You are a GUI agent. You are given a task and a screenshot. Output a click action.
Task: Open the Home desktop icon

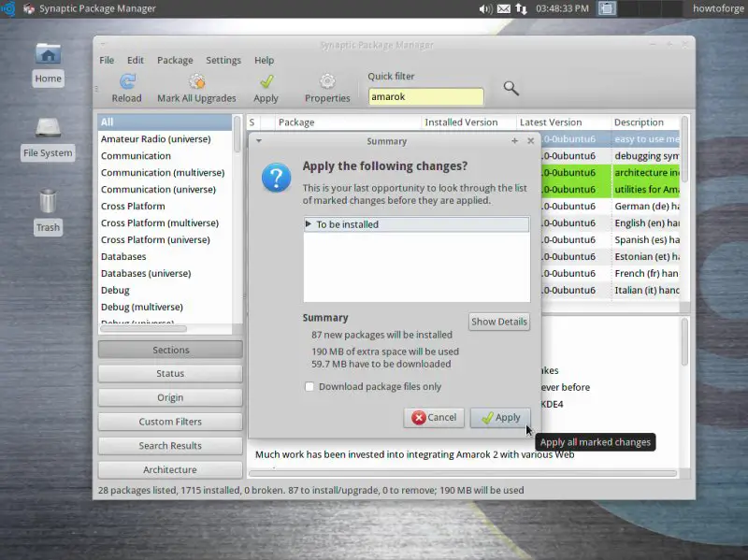[49, 54]
